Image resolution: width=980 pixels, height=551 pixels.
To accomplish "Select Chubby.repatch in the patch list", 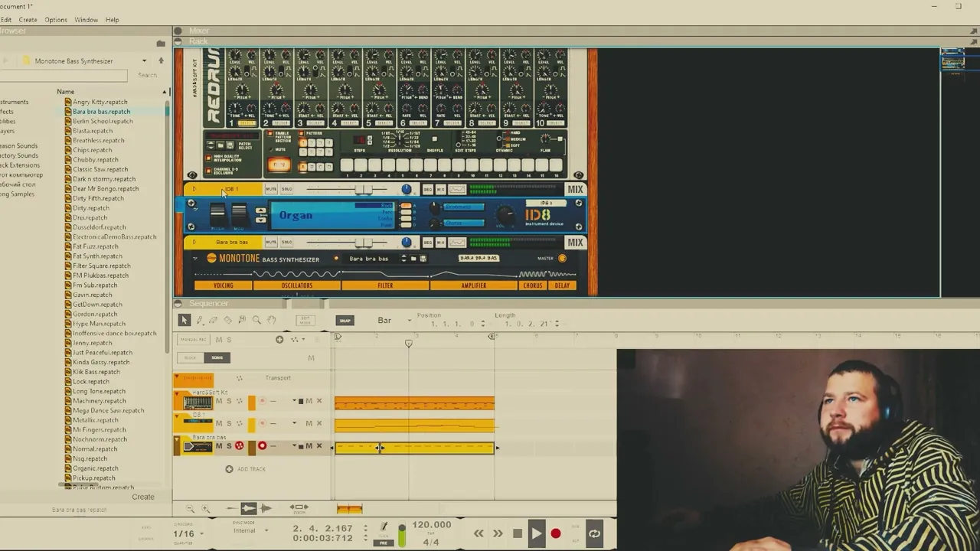I will coord(95,159).
